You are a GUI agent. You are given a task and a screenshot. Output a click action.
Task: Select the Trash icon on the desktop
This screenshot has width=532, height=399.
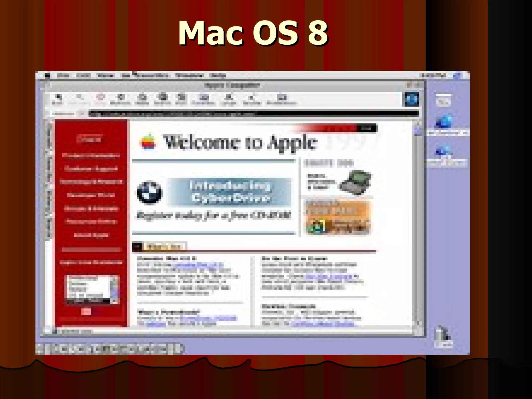click(443, 337)
